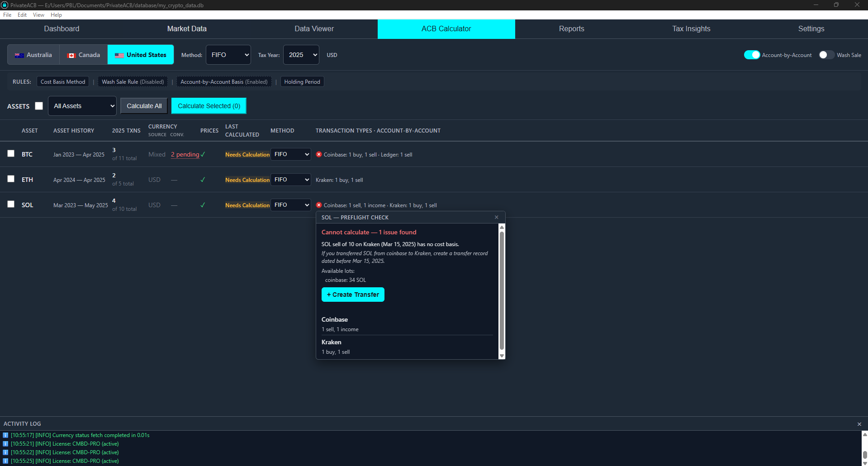The image size is (868, 466).
Task: Click the Create Transfer button
Action: (352, 295)
